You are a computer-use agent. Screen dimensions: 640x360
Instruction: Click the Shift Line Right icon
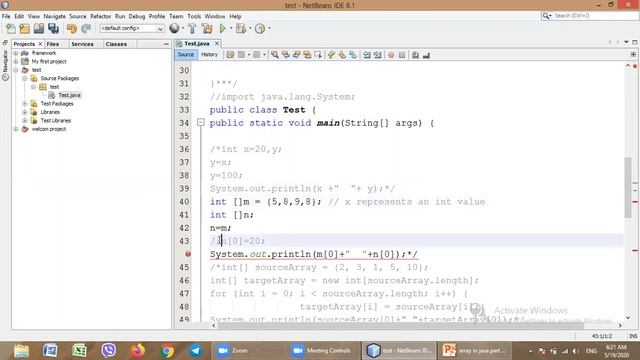(377, 55)
